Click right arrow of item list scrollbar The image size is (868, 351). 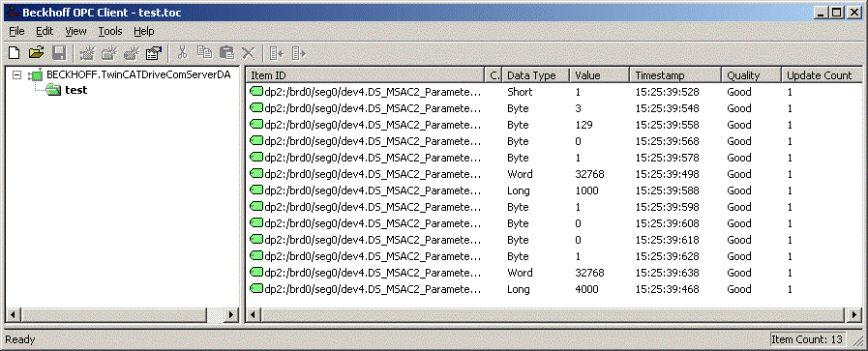pyautogui.click(x=854, y=315)
